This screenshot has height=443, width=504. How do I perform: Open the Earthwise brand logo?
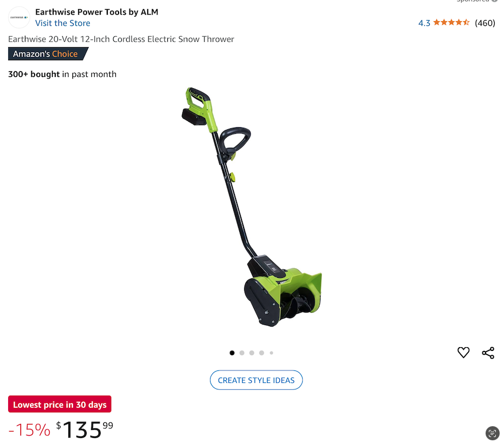coord(19,17)
